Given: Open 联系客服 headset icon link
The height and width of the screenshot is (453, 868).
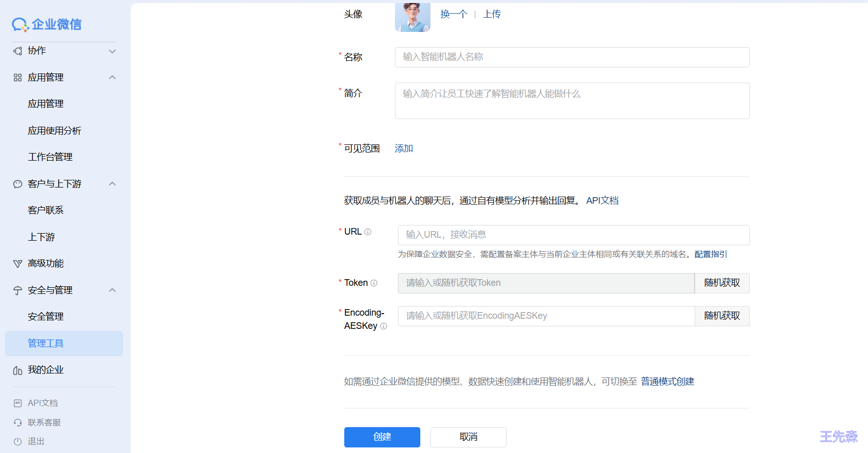Looking at the screenshot, I should pos(18,423).
